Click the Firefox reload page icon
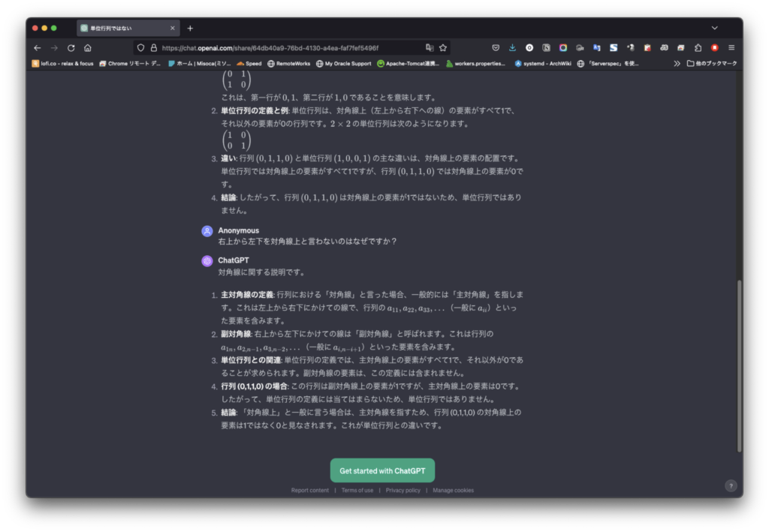 71,47
